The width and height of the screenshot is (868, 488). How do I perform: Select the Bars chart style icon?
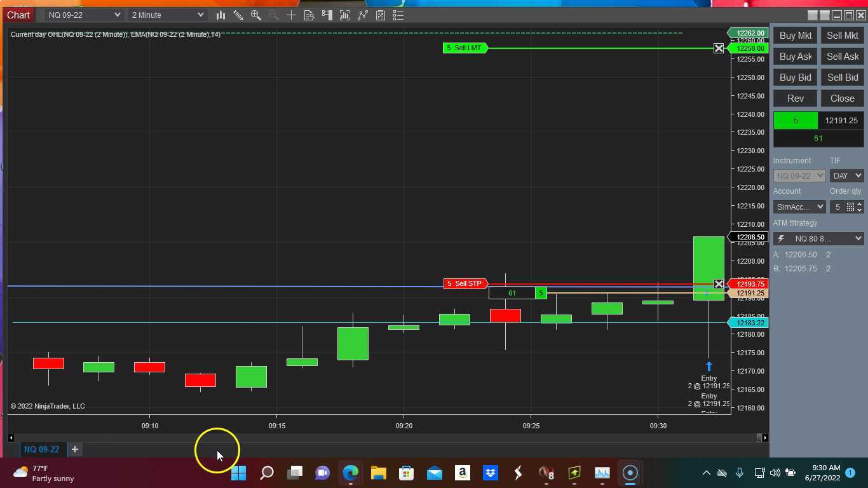220,15
